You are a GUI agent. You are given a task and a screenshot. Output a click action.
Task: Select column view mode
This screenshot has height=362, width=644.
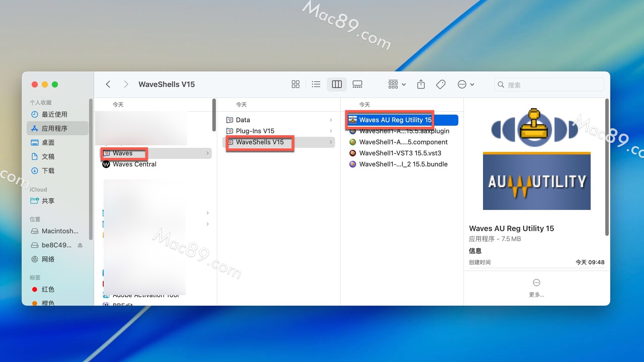click(x=336, y=84)
